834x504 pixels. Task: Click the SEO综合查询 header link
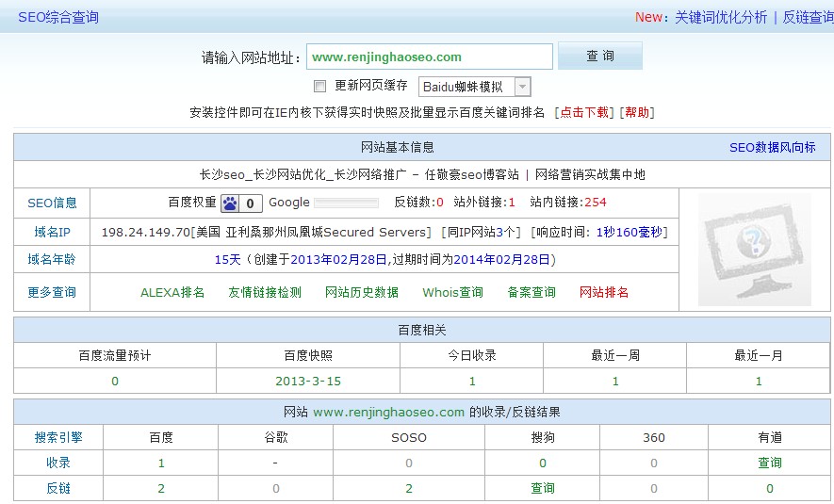(x=57, y=17)
